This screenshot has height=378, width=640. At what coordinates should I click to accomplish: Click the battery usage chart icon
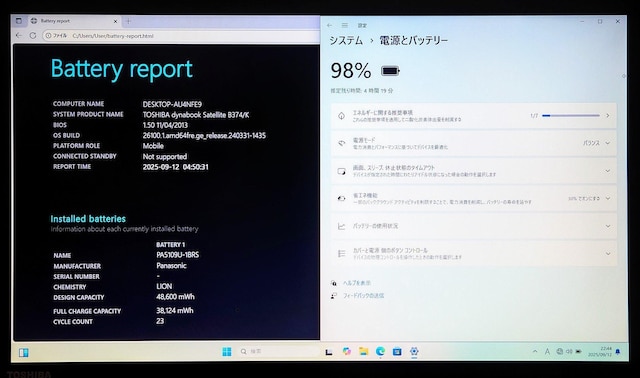(341, 226)
